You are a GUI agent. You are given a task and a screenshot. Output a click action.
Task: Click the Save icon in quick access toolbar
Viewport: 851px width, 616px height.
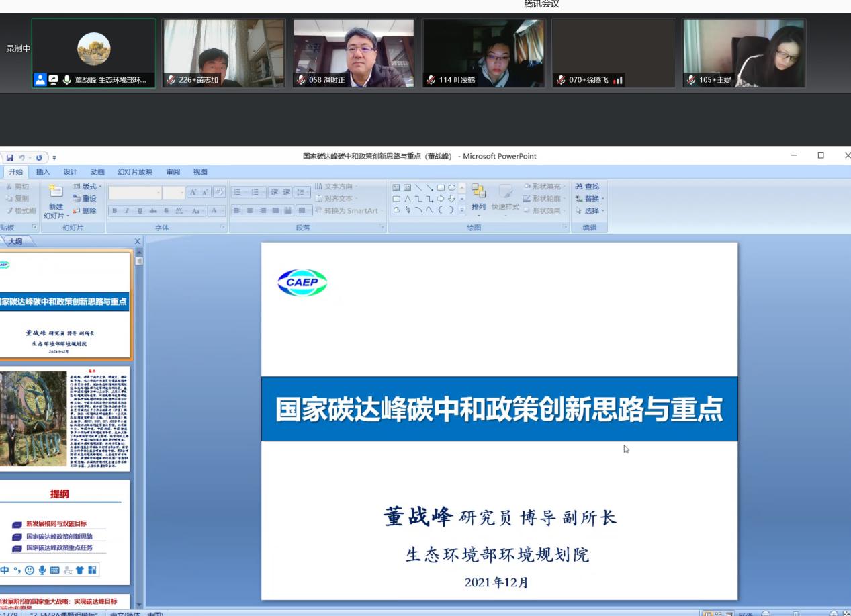pyautogui.click(x=10, y=158)
